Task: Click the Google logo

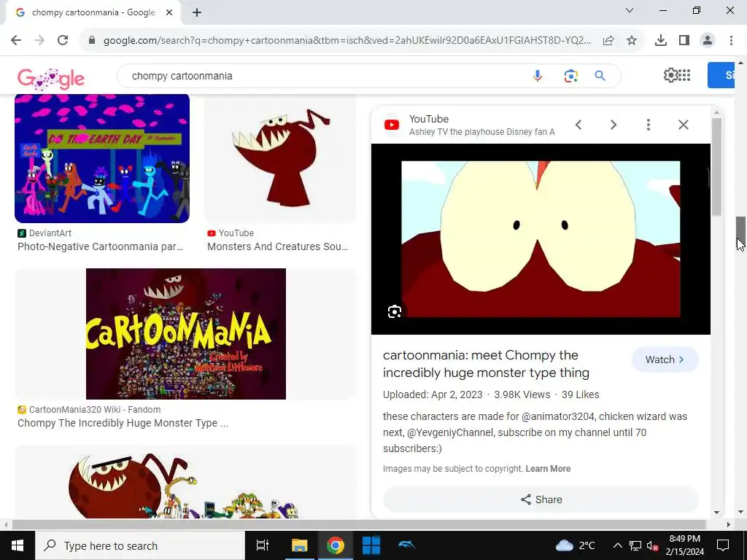Action: 51,79
